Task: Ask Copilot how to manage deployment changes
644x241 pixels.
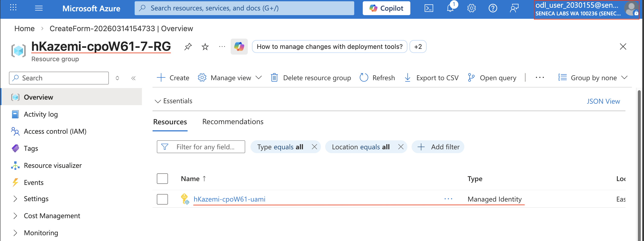Action: [329, 47]
